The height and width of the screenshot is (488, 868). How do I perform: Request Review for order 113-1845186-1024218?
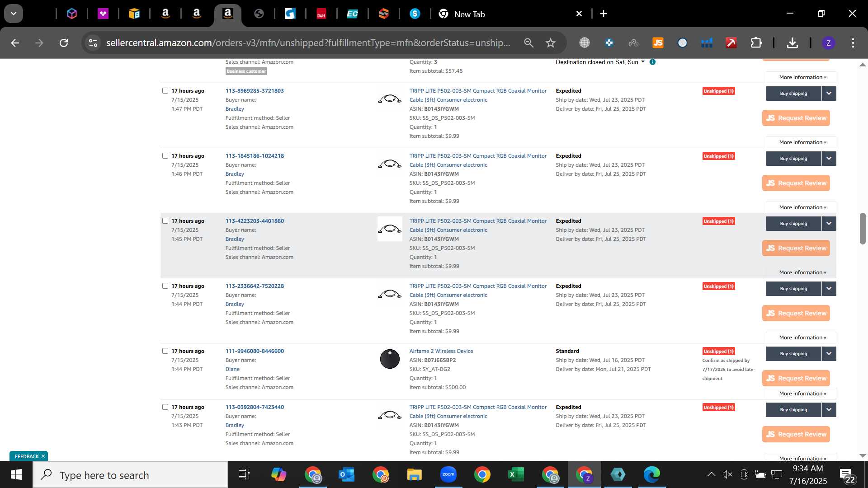click(796, 183)
